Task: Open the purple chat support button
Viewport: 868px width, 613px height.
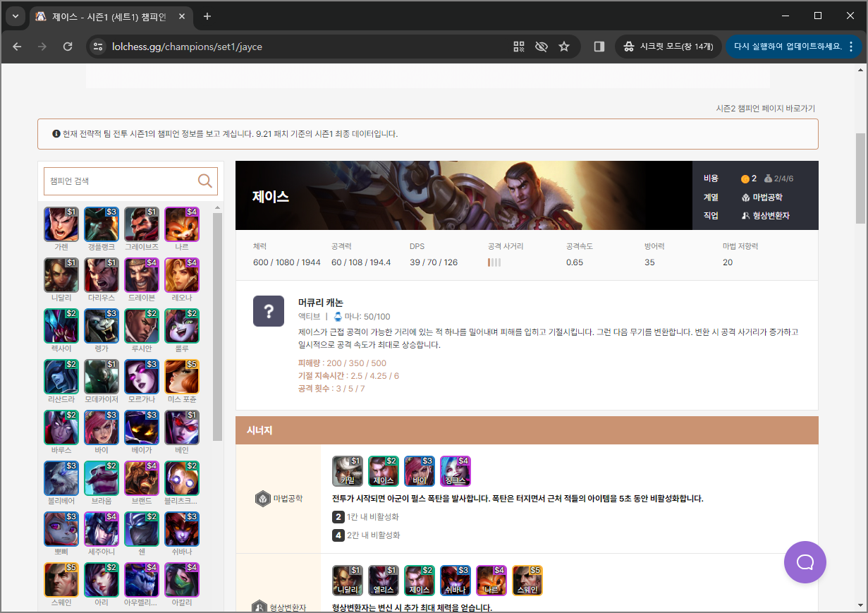Action: click(805, 562)
